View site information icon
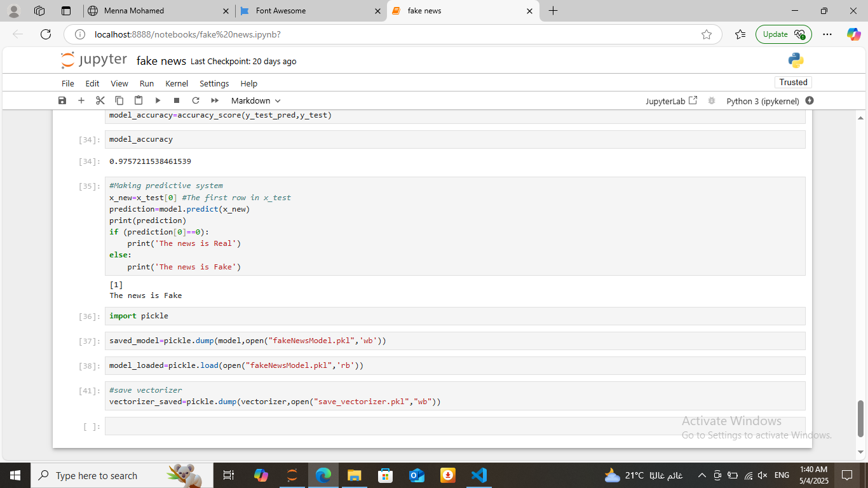 point(79,34)
